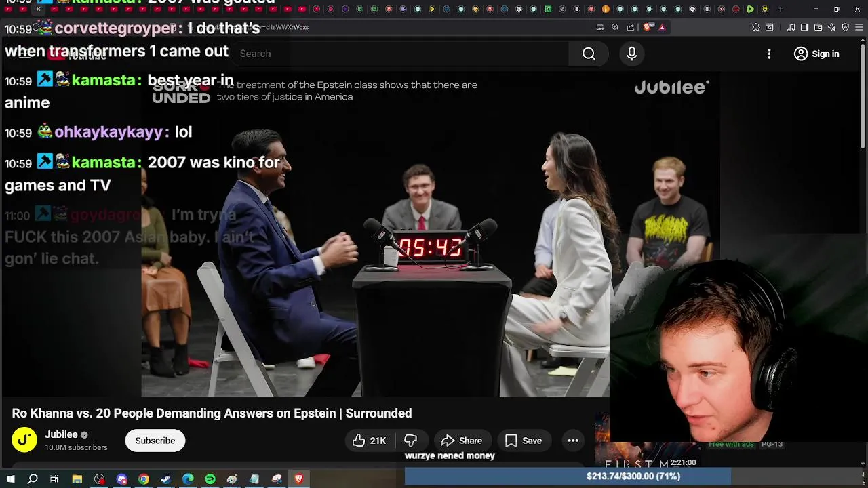
Task: Click the YouTube search magnifier button
Action: pos(589,54)
